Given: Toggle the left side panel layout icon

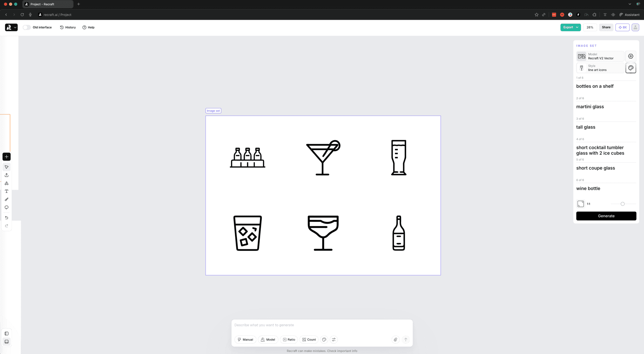Looking at the screenshot, I should point(6,334).
